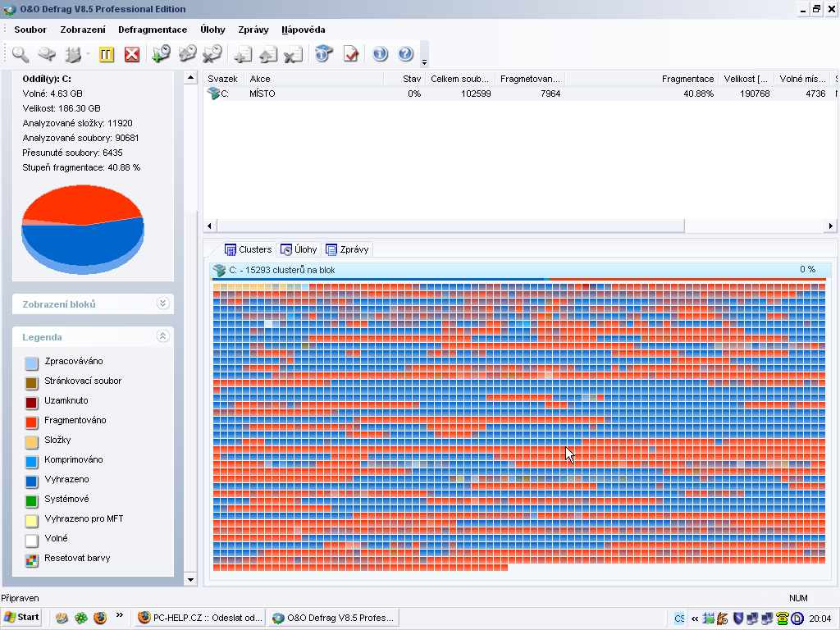The height and width of the screenshot is (630, 840).
Task: Click the add scheduled job clock icon
Action: click(x=161, y=54)
